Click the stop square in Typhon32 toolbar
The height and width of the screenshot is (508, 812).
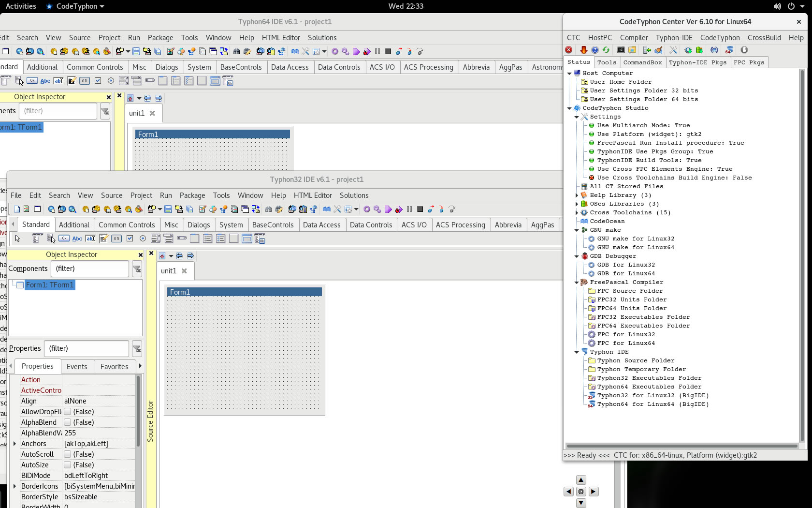pyautogui.click(x=420, y=209)
